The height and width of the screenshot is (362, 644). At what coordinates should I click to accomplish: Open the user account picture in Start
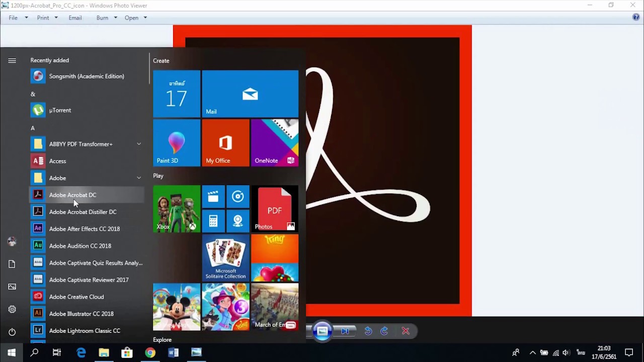(x=12, y=241)
